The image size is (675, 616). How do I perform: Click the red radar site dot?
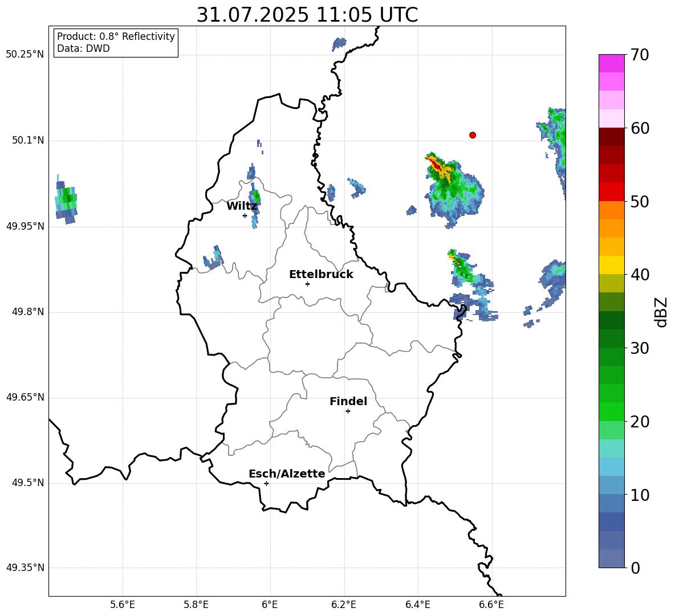pyautogui.click(x=473, y=135)
